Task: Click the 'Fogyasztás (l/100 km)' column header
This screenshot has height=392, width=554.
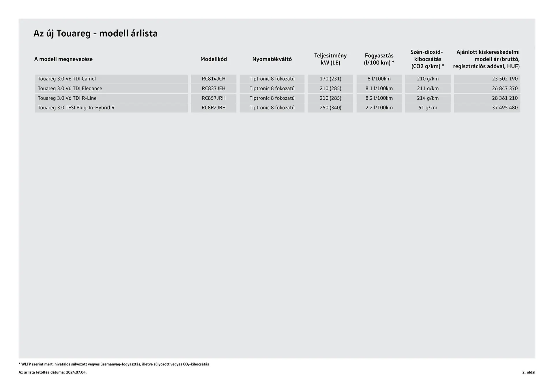Action: click(379, 59)
